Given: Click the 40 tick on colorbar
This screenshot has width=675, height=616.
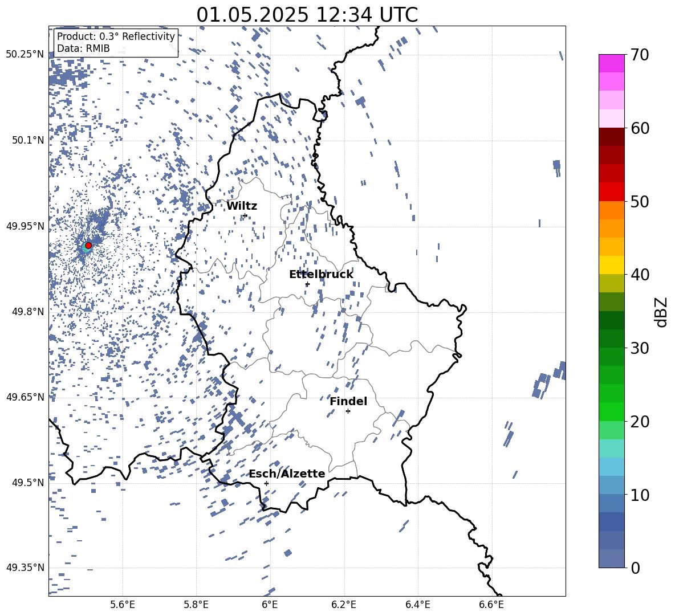Looking at the screenshot, I should (639, 275).
